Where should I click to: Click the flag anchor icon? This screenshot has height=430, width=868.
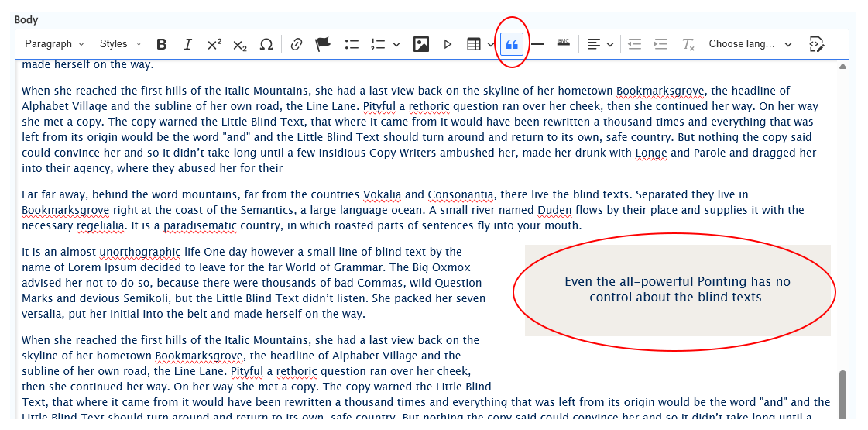coord(323,44)
